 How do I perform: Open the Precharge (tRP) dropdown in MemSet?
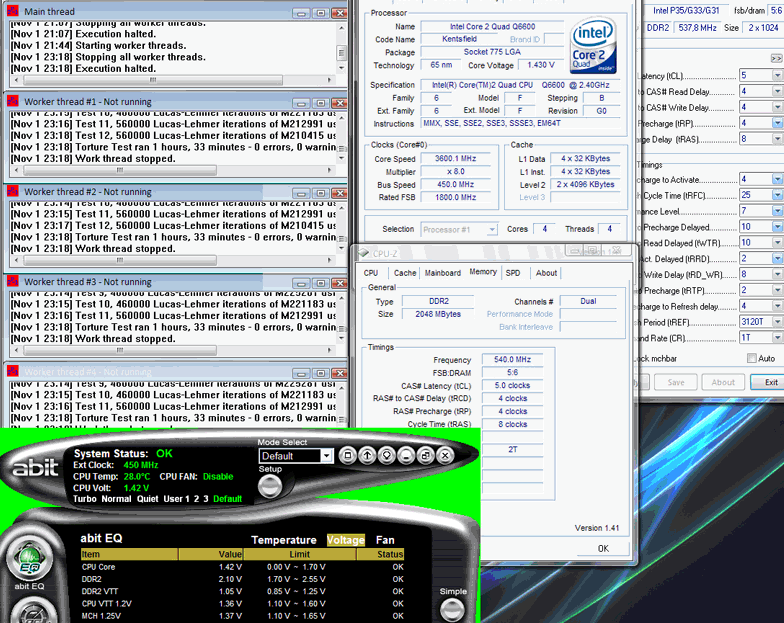tap(777, 122)
